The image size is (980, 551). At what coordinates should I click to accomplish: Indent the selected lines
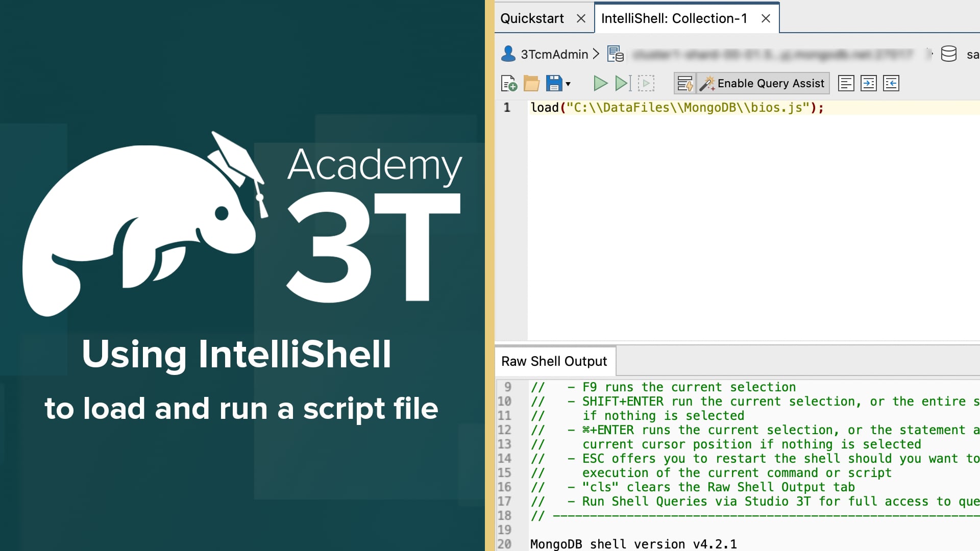(x=869, y=83)
